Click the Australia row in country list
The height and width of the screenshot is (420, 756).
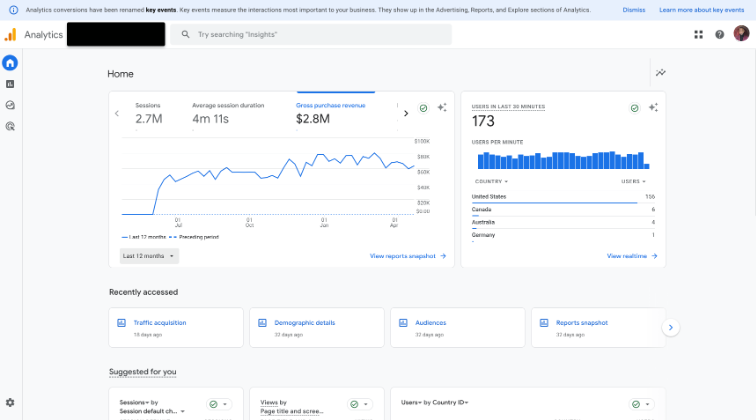pos(563,223)
